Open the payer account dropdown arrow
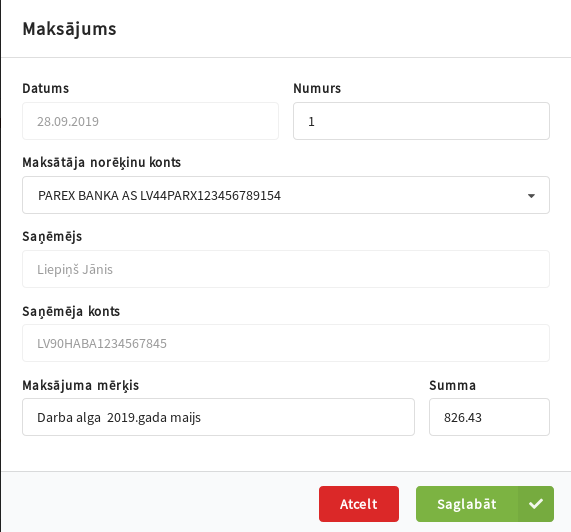The width and height of the screenshot is (571, 532). click(x=531, y=196)
